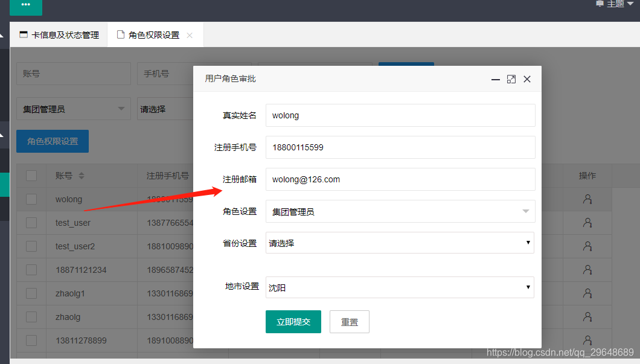Image resolution: width=640 pixels, height=364 pixels.
Task: Close the 用户角色审批 dialog
Action: click(x=527, y=79)
